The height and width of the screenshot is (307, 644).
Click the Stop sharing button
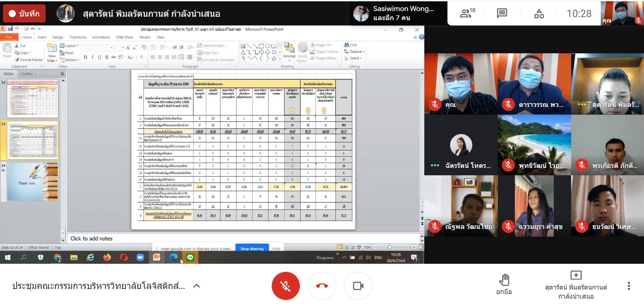252,248
